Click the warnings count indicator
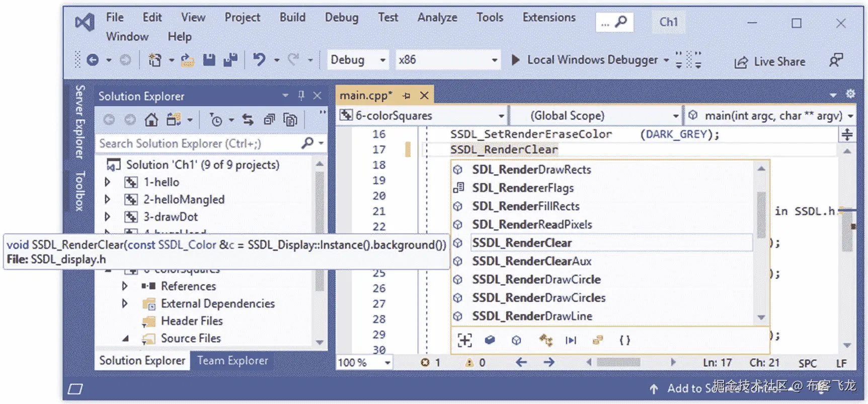This screenshot has height=404, width=868. [476, 363]
